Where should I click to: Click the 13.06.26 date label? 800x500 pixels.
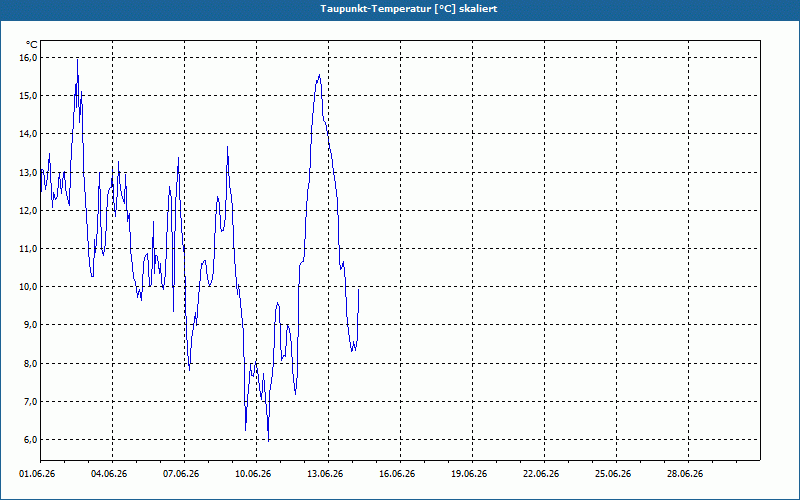tap(325, 474)
